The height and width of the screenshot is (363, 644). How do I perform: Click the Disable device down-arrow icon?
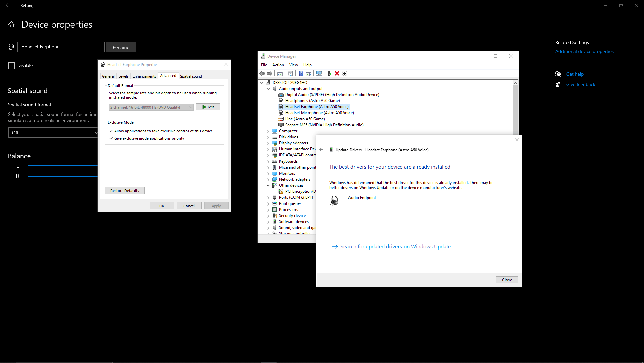pos(345,73)
